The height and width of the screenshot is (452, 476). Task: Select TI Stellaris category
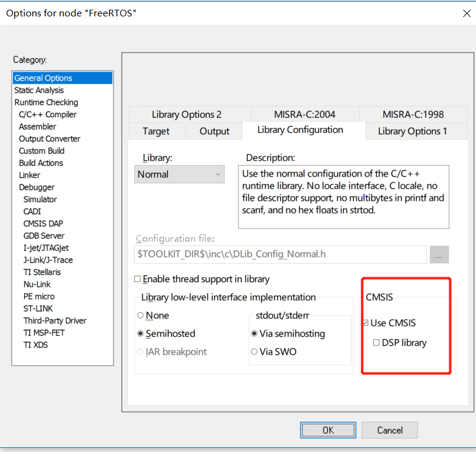(42, 272)
